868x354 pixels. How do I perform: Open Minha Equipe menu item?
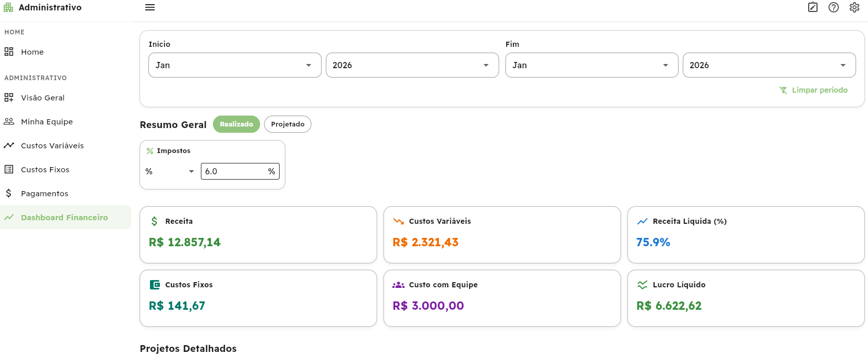pyautogui.click(x=66, y=121)
